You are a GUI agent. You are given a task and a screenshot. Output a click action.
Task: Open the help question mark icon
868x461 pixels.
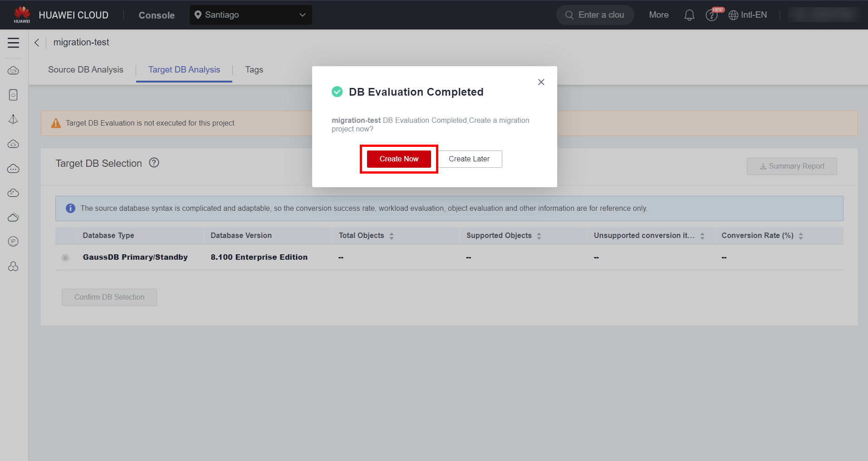[711, 15]
